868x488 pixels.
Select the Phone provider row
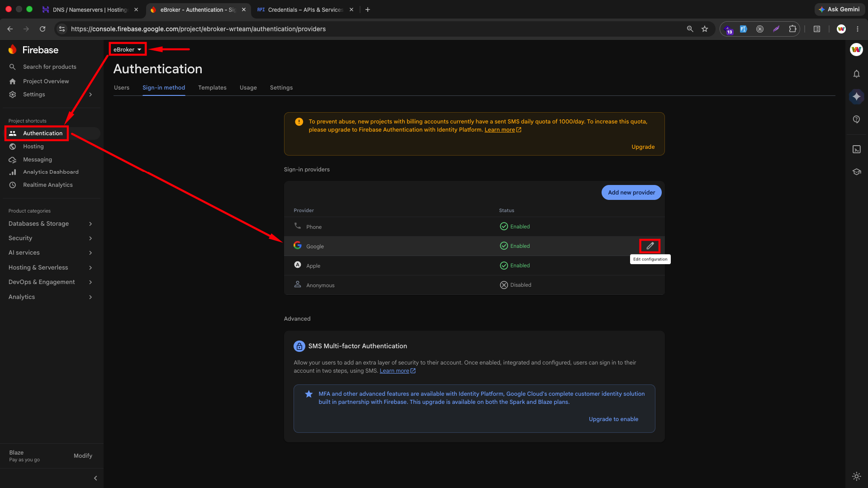[474, 227]
